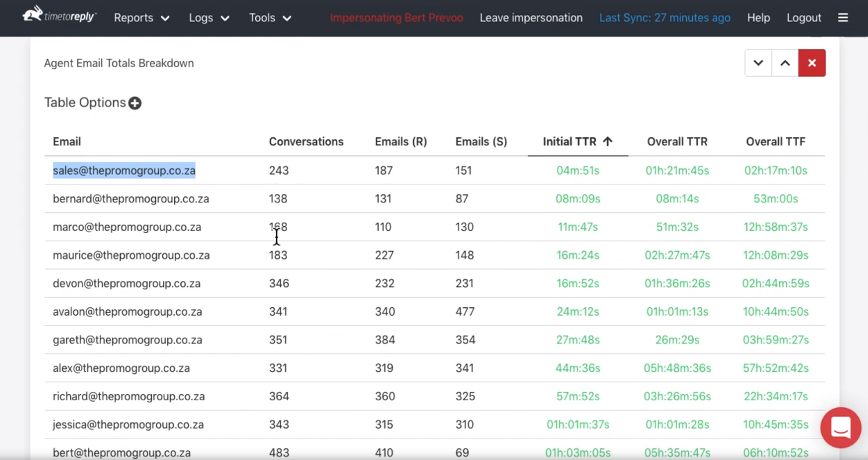Image resolution: width=868 pixels, height=460 pixels.
Task: Open the chat support bubble
Action: (840, 427)
